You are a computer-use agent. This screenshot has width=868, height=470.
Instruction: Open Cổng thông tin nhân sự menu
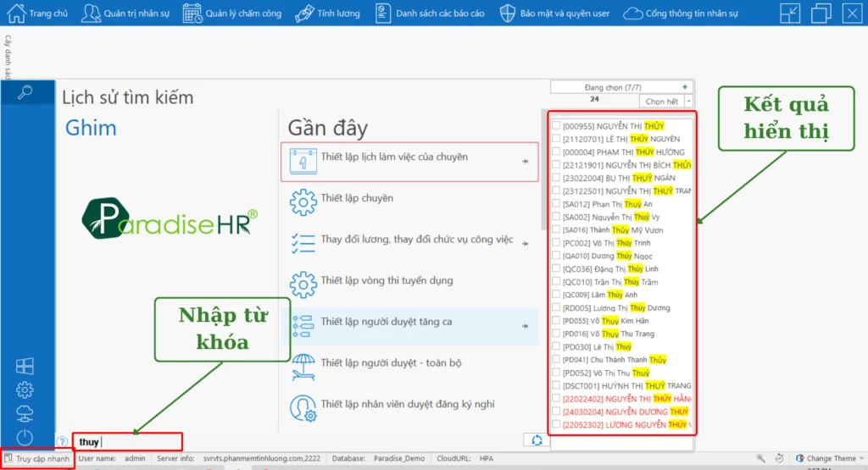click(x=681, y=14)
